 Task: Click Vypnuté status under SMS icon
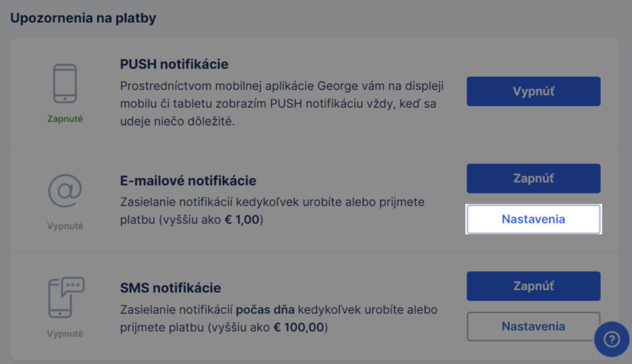point(65,334)
